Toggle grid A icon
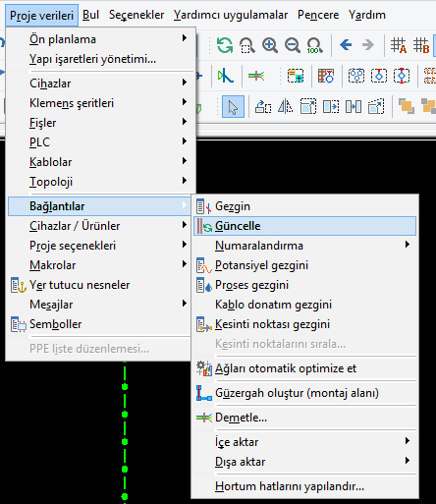 click(399, 45)
